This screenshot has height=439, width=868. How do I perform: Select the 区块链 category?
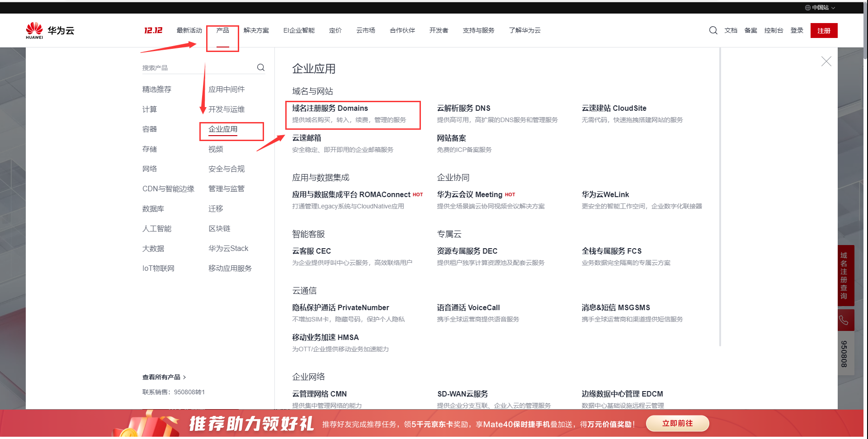(219, 229)
